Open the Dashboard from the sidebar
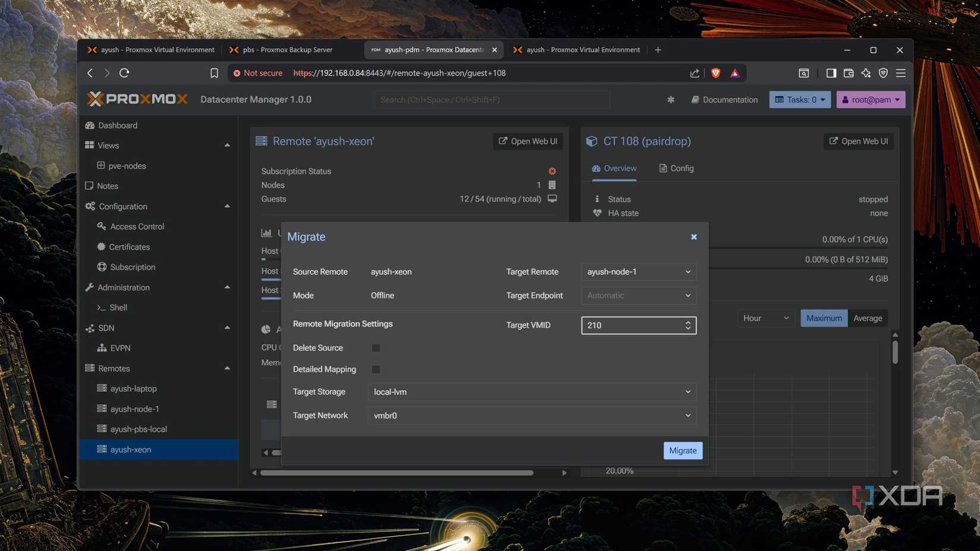The width and height of the screenshot is (980, 551). [x=117, y=125]
